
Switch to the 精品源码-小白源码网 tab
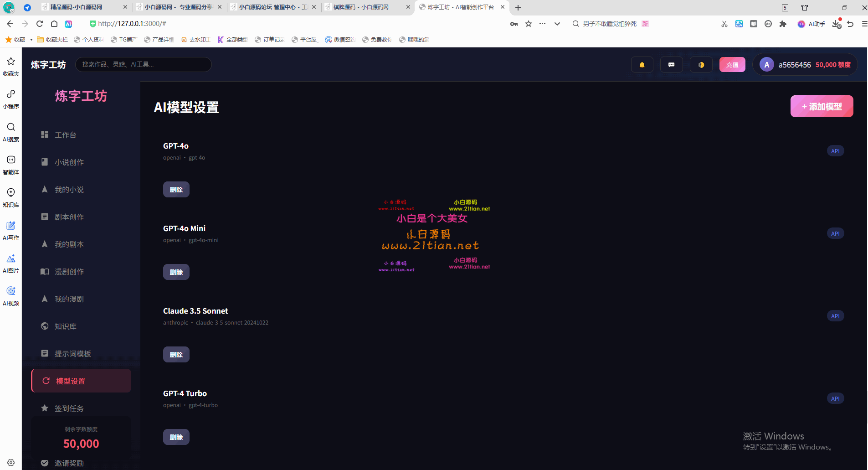pyautogui.click(x=84, y=7)
